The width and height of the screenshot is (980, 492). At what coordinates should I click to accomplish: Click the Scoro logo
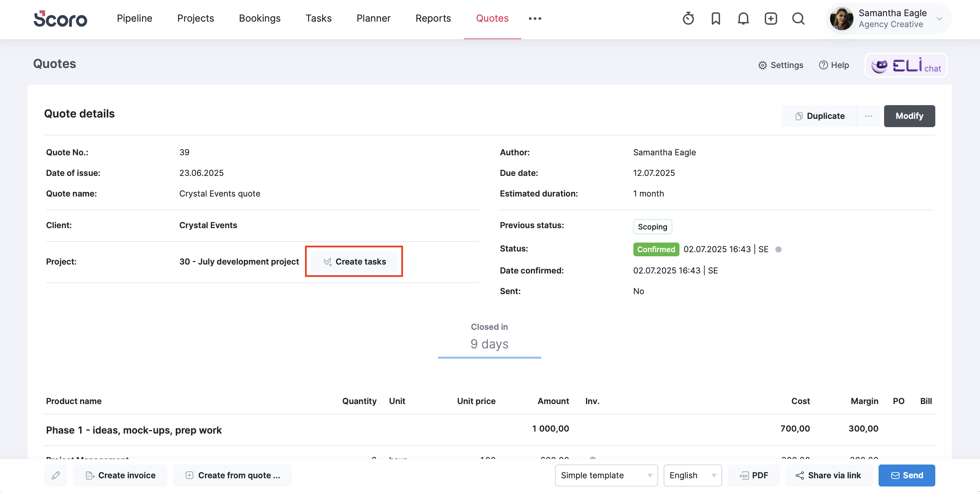pos(61,19)
